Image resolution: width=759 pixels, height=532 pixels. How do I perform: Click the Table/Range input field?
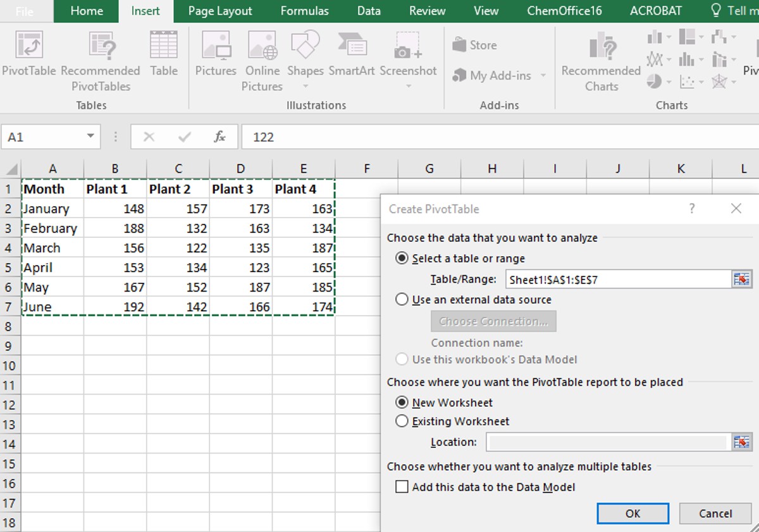[x=619, y=279]
